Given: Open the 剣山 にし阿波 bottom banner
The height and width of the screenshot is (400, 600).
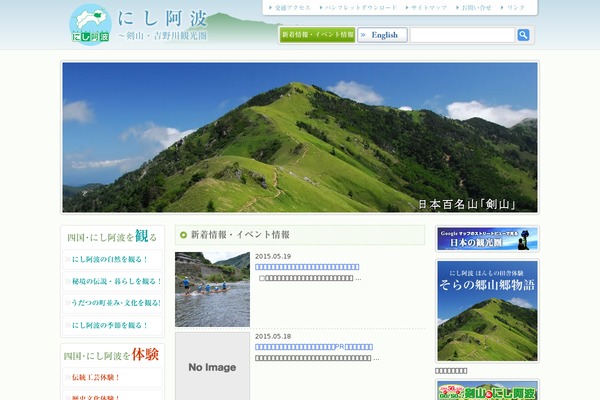Looking at the screenshot, I should [487, 391].
